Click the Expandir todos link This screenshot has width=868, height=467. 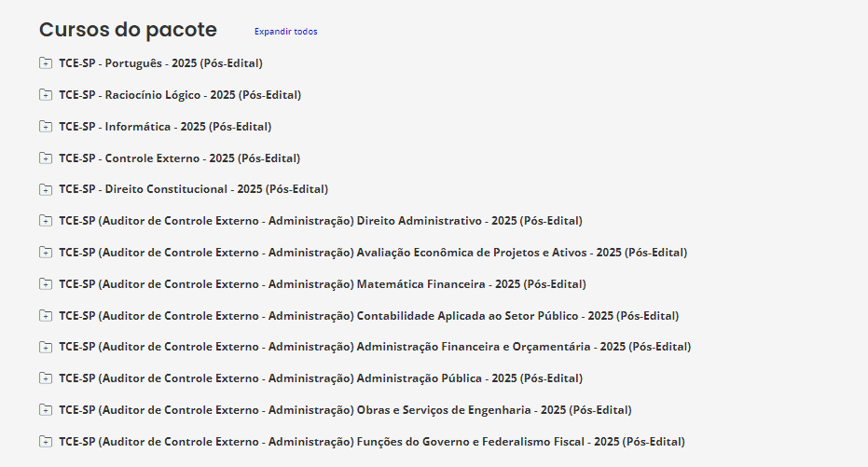[x=285, y=32]
